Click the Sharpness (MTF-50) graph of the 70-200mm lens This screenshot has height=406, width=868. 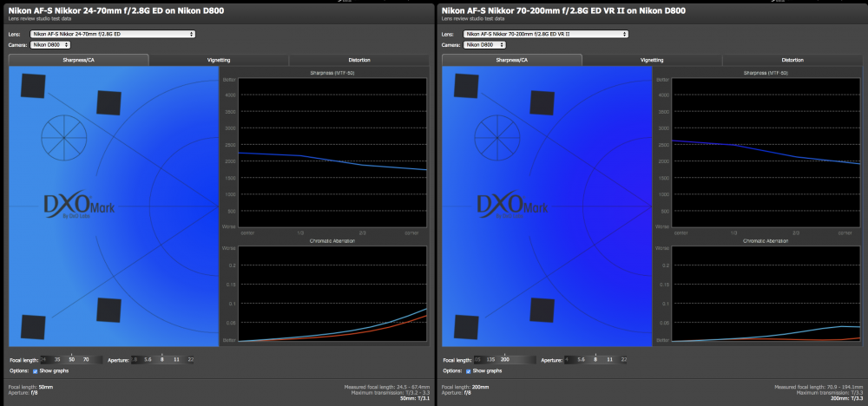[766, 153]
